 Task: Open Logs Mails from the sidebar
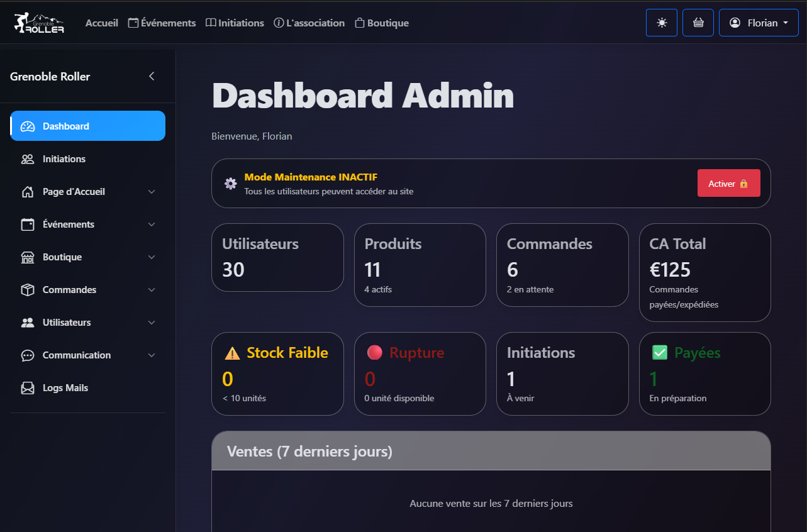[65, 388]
